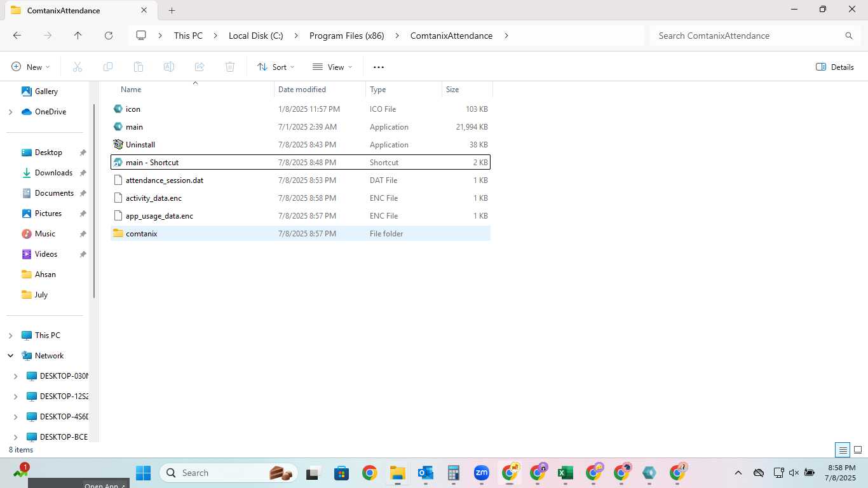Unpin Downloads from Quick access

[83, 173]
